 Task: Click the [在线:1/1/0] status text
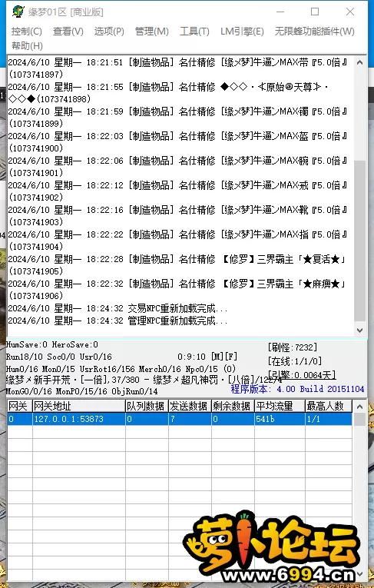[295, 361]
